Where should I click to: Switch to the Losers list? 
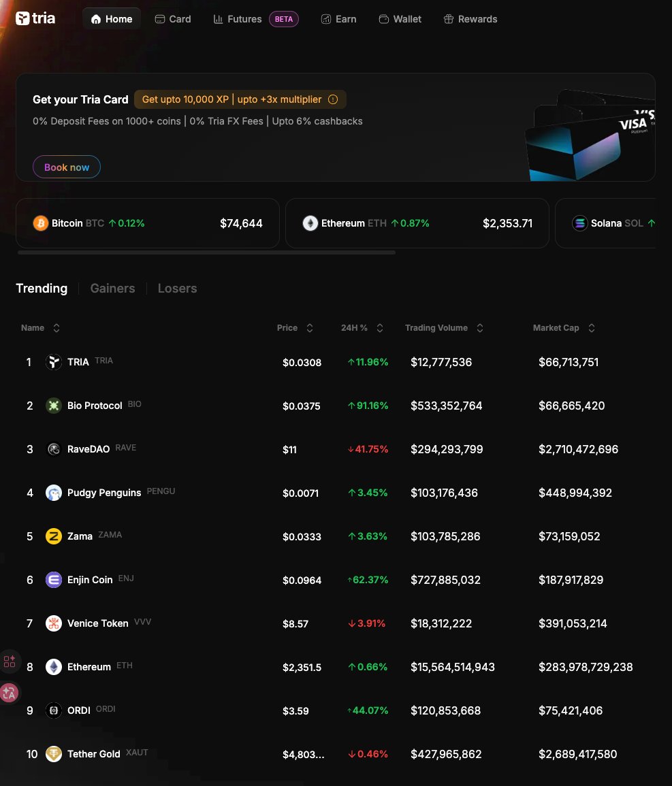point(178,289)
